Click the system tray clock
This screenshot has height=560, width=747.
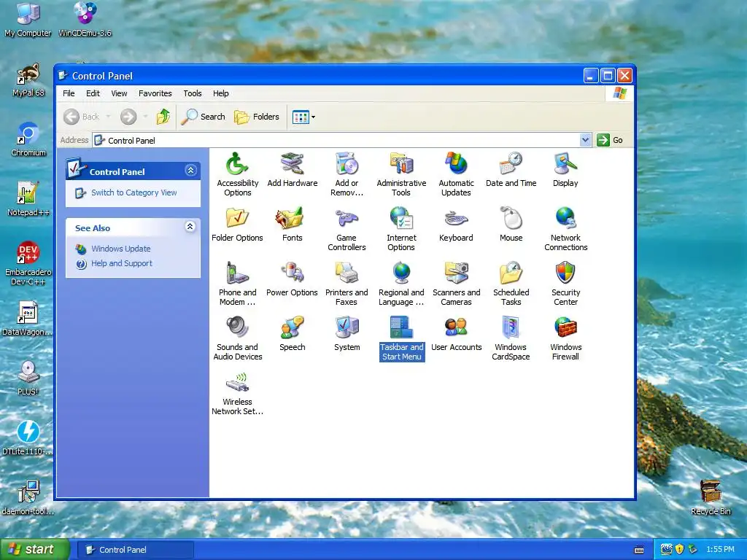pyautogui.click(x=720, y=549)
